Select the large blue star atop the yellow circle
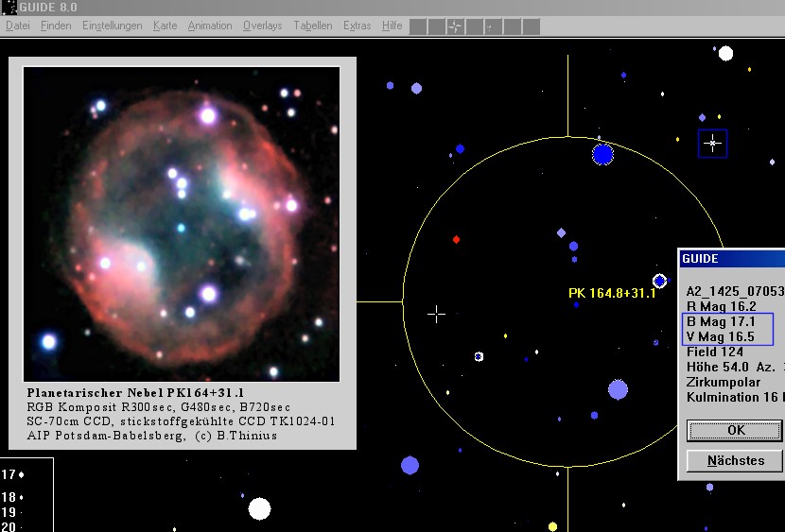The height and width of the screenshot is (532, 785). [602, 154]
